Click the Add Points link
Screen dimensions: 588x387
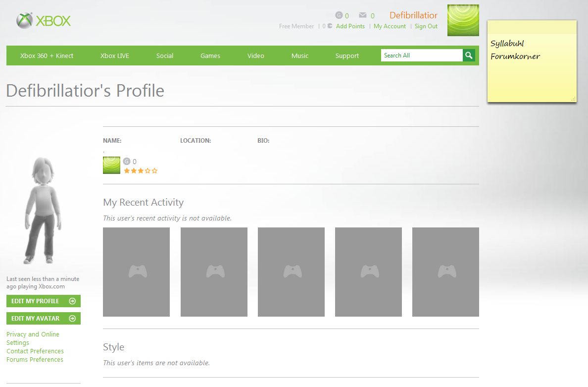pos(350,26)
